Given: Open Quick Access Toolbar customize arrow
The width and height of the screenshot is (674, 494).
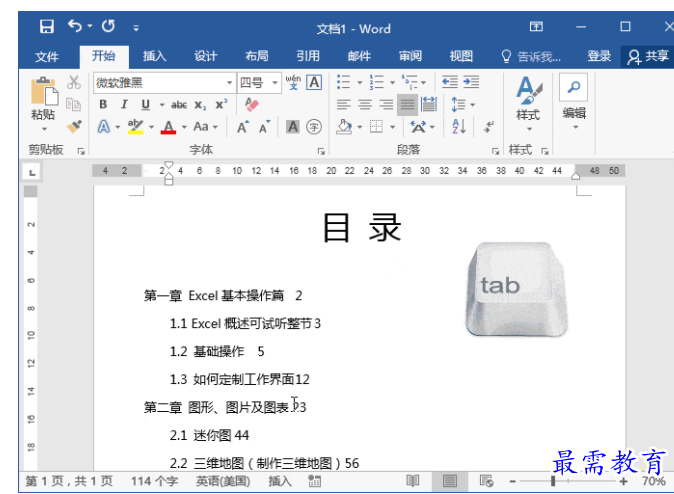Looking at the screenshot, I should (x=136, y=28).
